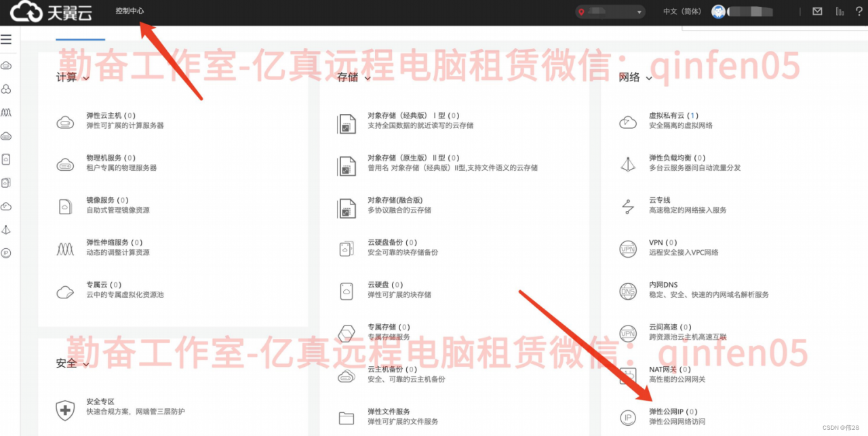Click the NAT网关 gateway icon
868x436 pixels.
click(628, 374)
